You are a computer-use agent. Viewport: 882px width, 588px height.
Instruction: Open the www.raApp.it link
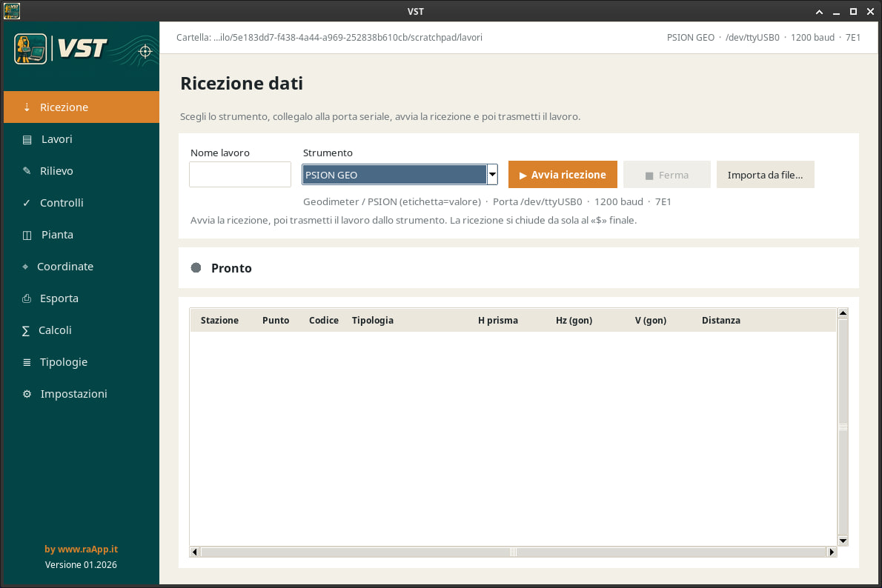pos(81,549)
